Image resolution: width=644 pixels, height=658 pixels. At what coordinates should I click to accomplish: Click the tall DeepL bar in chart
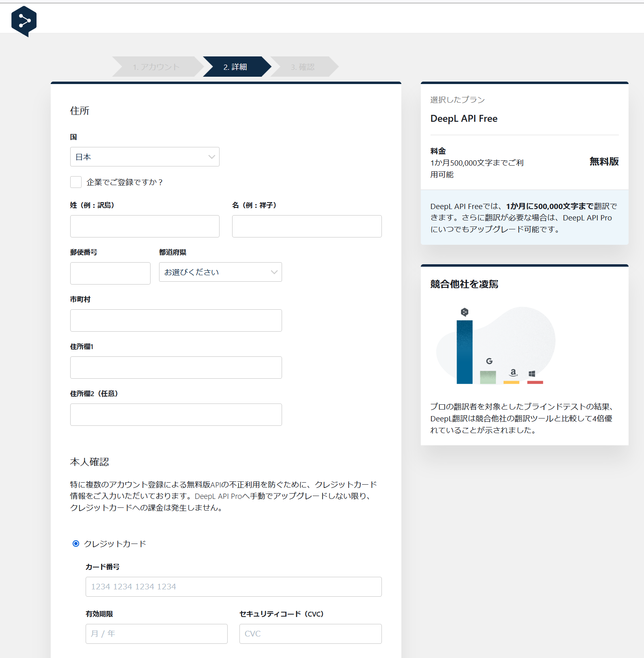(465, 352)
